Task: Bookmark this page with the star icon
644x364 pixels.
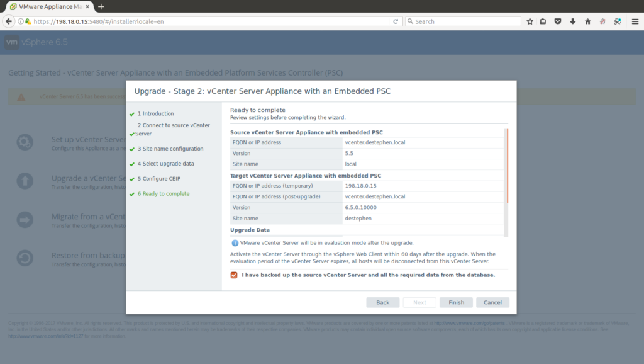Action: tap(530, 21)
